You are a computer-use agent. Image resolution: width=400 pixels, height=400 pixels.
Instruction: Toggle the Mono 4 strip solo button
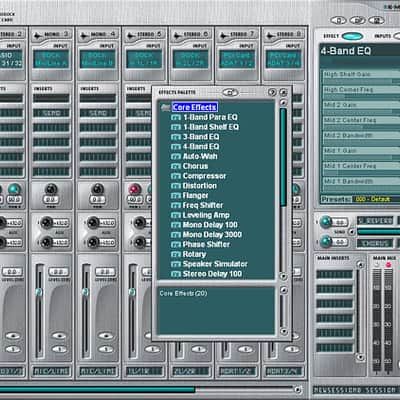[106, 349]
